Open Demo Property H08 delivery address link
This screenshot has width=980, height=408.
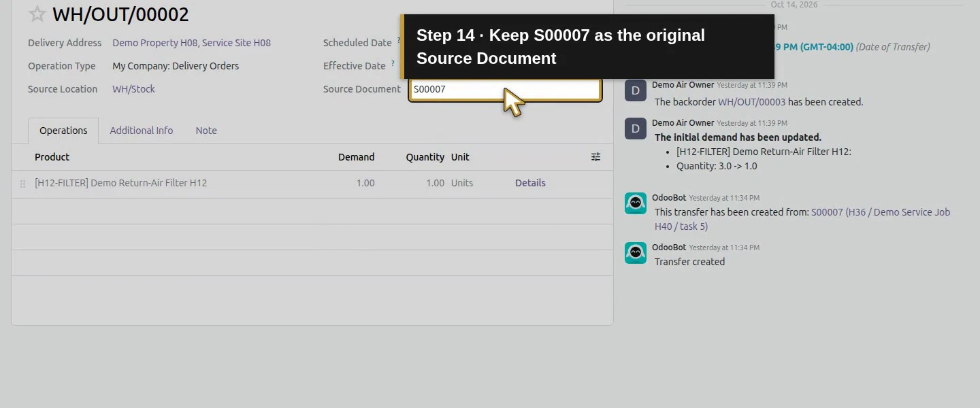click(x=191, y=43)
